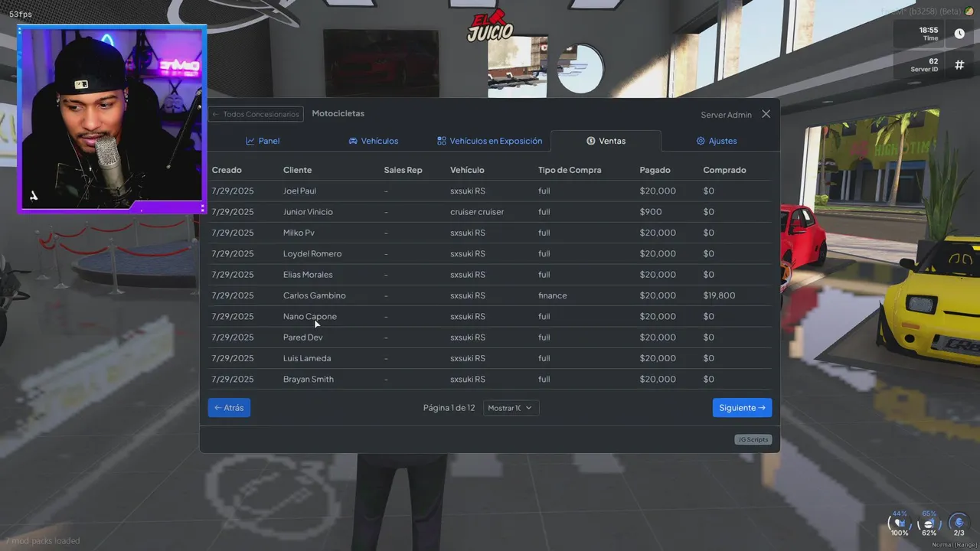Go back to Todos Concesionarios
The width and height of the screenshot is (980, 551).
coord(256,114)
